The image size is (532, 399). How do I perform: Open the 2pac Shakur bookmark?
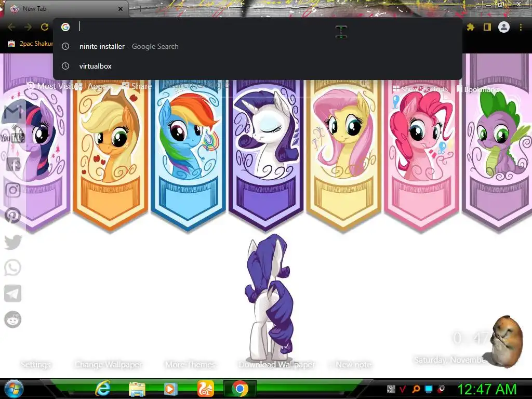[30, 44]
